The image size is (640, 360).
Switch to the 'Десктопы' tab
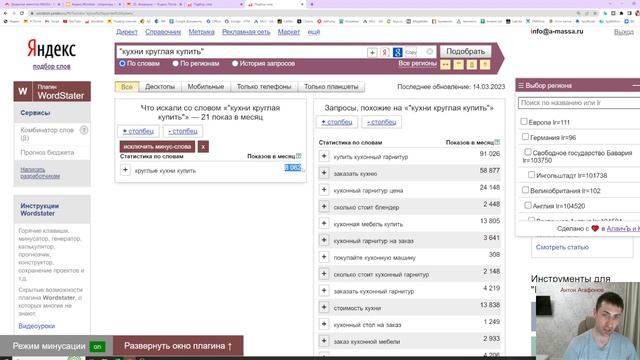tap(160, 87)
